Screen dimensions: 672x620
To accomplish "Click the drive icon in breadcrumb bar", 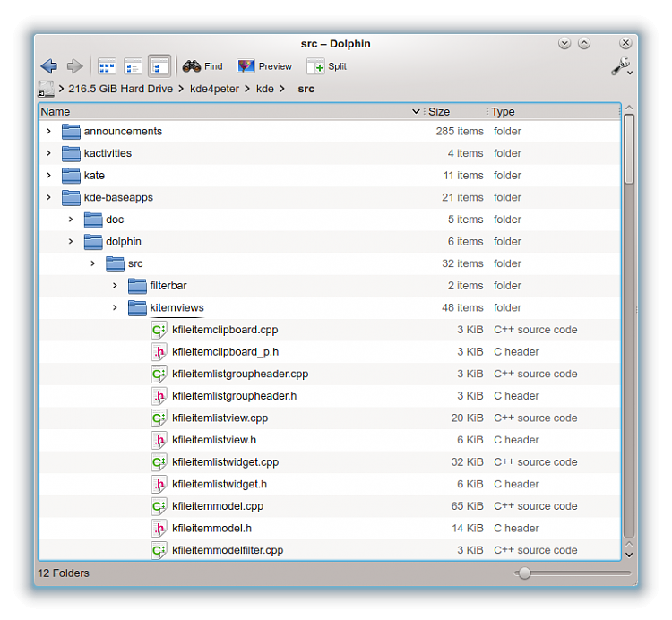I will [46, 89].
